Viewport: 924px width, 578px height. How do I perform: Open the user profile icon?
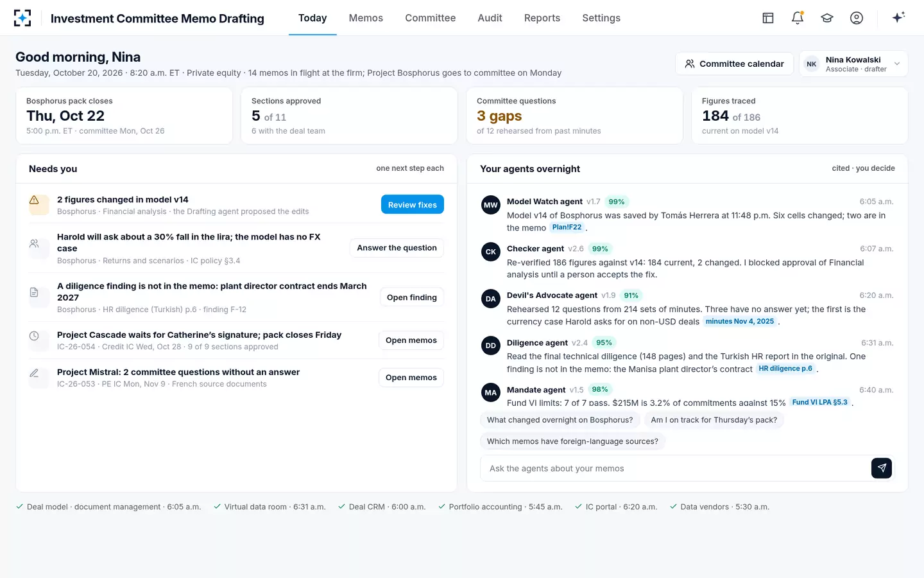[857, 18]
